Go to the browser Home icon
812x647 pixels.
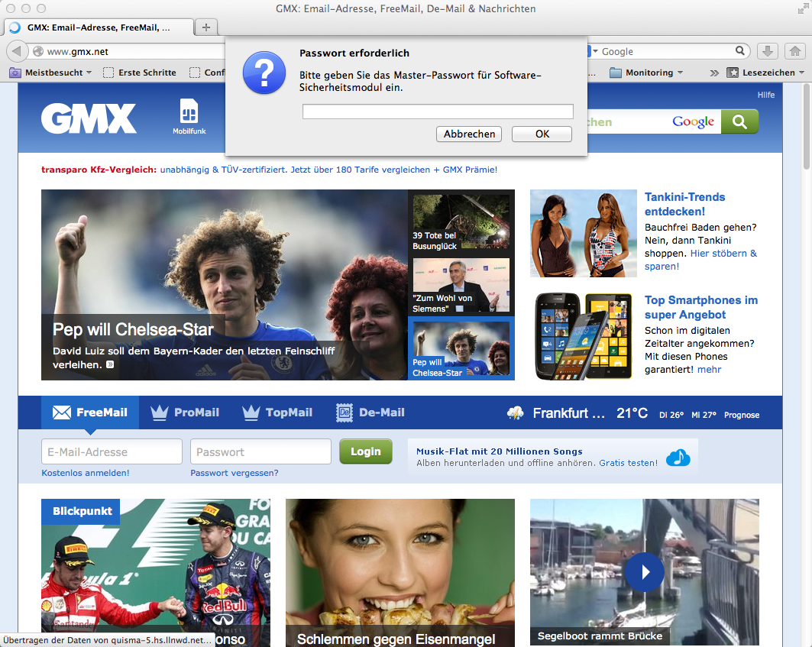(x=795, y=51)
